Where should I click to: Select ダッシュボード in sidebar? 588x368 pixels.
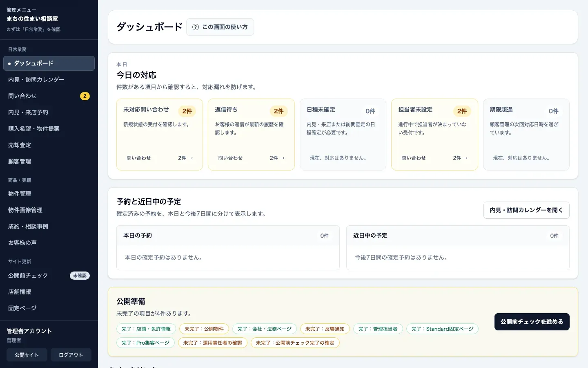49,63
